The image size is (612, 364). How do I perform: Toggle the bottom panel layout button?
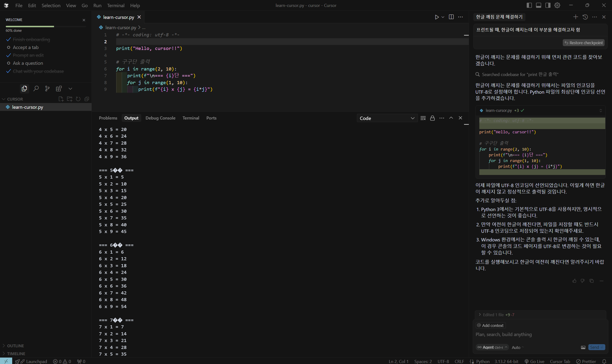[538, 5]
